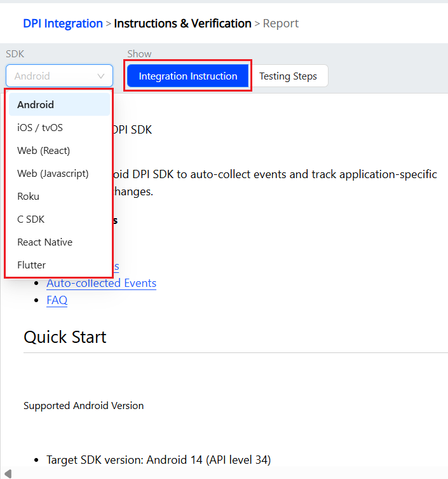Click the Report breadcrumb item

pyautogui.click(x=281, y=24)
